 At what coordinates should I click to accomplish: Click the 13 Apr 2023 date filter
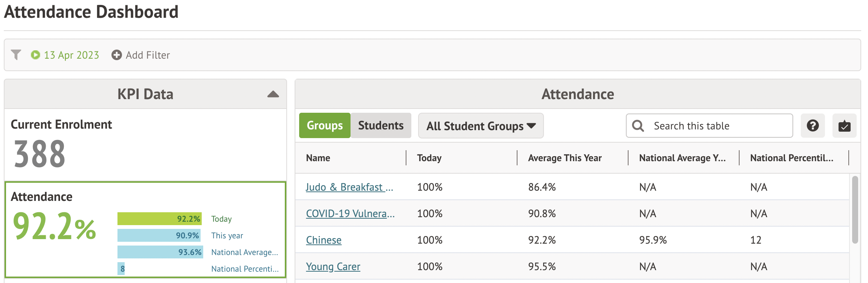(71, 55)
